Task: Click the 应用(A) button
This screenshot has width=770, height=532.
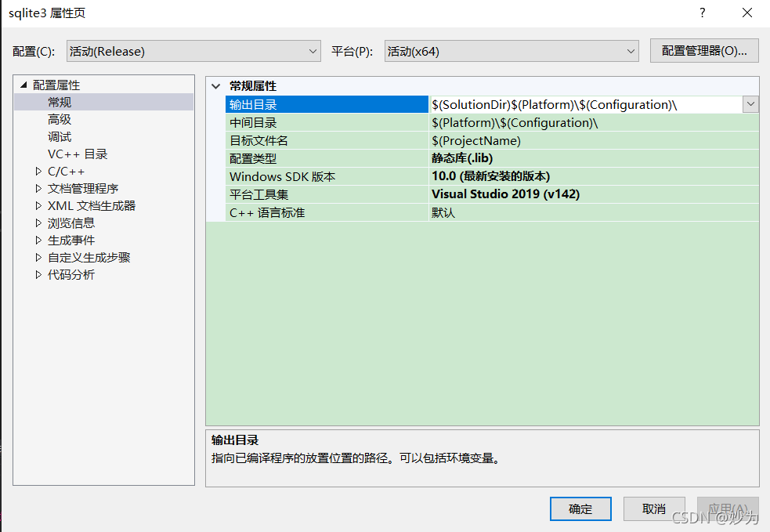Action: (x=728, y=509)
